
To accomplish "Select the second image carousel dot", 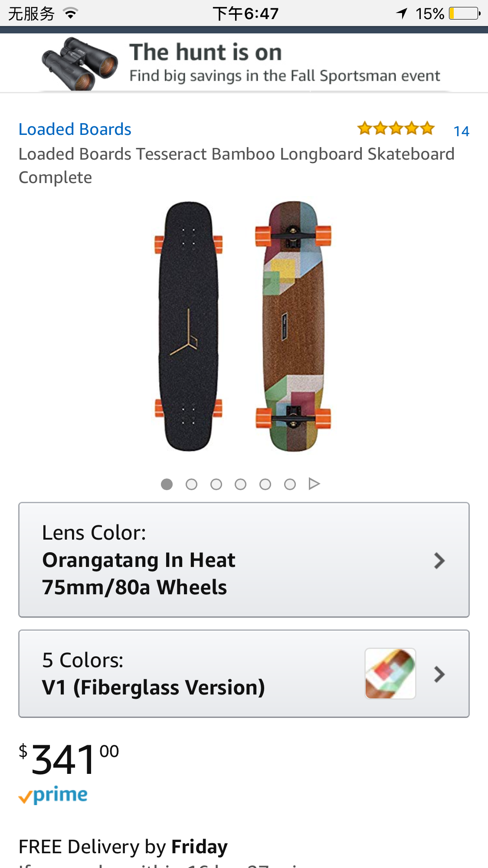I will (x=191, y=484).
